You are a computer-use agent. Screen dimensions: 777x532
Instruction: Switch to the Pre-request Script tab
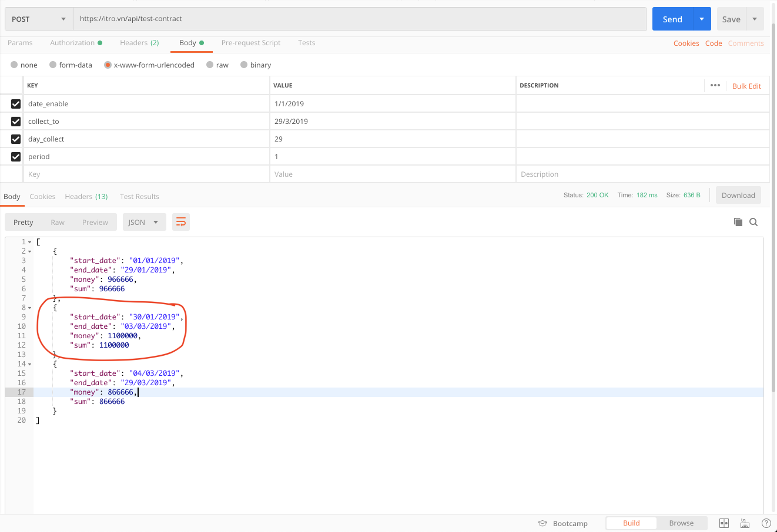tap(250, 43)
